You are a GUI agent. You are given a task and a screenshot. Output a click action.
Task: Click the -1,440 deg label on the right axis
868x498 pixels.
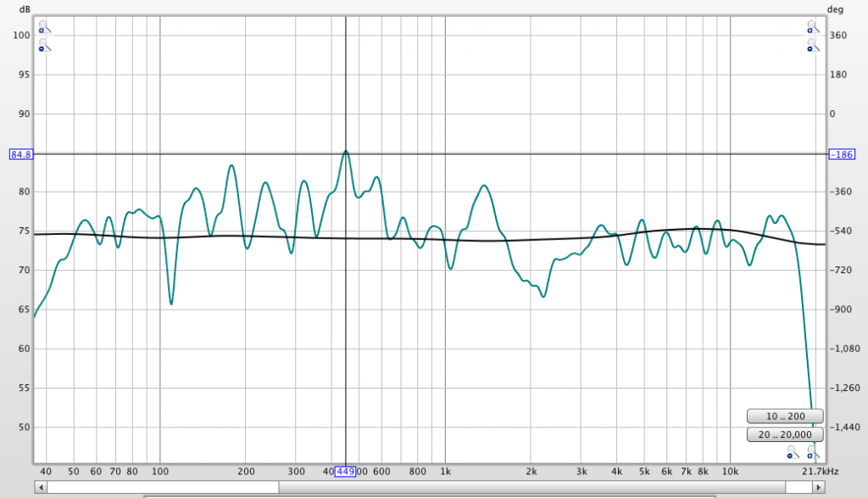click(845, 427)
